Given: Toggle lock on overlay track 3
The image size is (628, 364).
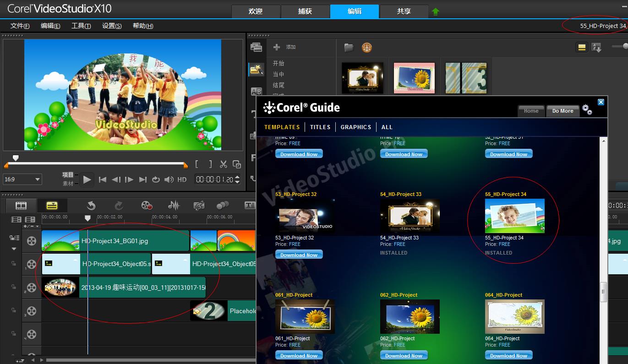Looking at the screenshot, I should coord(14,310).
